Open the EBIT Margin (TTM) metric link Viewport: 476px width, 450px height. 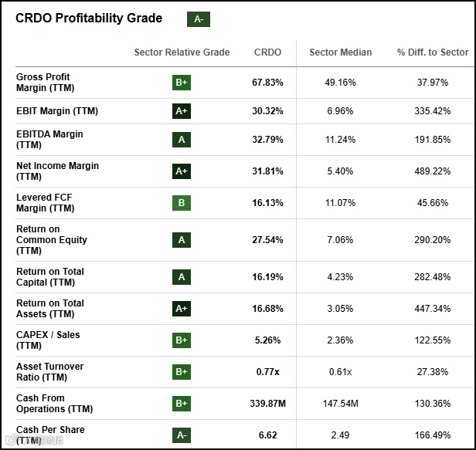pos(57,111)
